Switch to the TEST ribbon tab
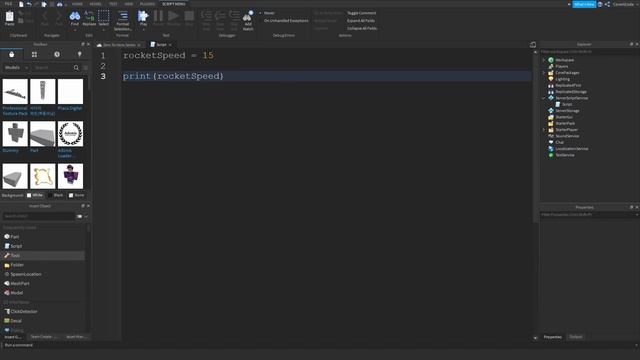 (113, 4)
